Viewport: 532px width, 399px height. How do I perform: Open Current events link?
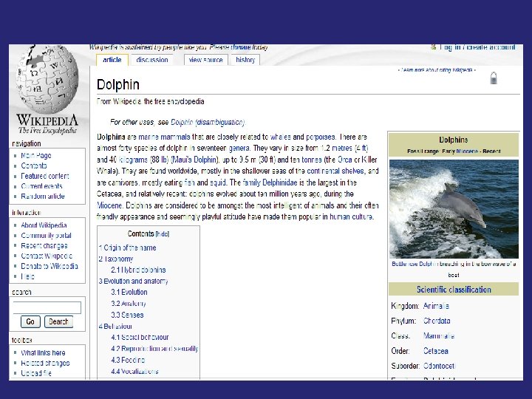(x=41, y=186)
